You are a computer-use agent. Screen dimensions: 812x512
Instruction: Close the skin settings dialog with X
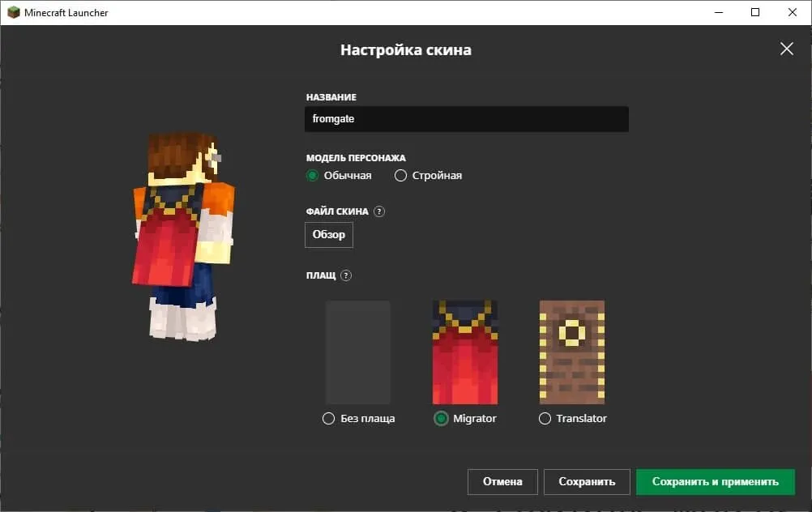[787, 49]
